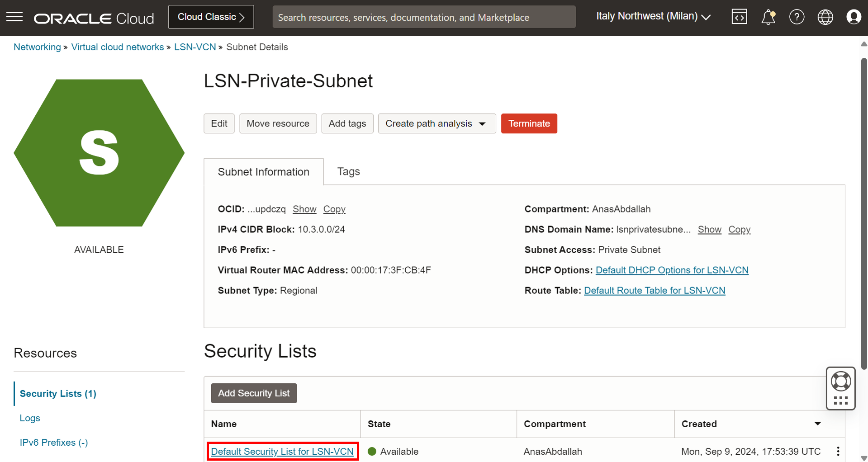
Task: Click the Edit subnet button
Action: (219, 123)
